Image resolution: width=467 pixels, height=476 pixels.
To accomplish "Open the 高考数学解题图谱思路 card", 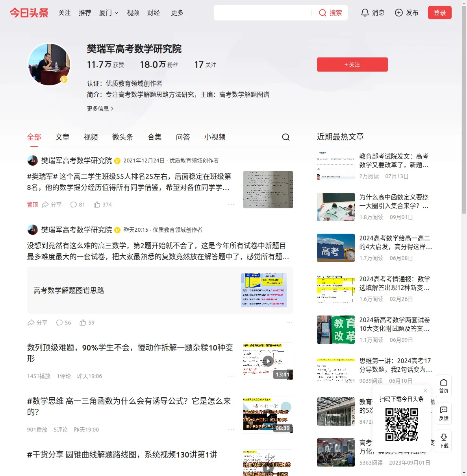I will [x=160, y=290].
